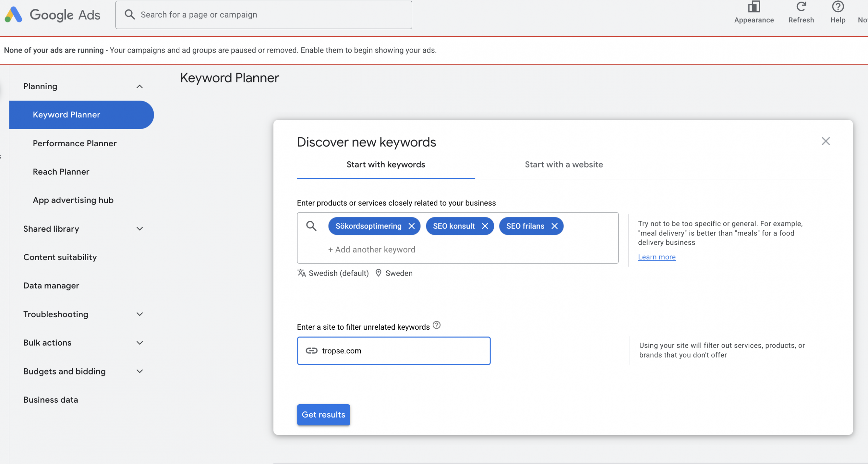The width and height of the screenshot is (868, 464).
Task: Collapse the Planning section
Action: pos(139,86)
